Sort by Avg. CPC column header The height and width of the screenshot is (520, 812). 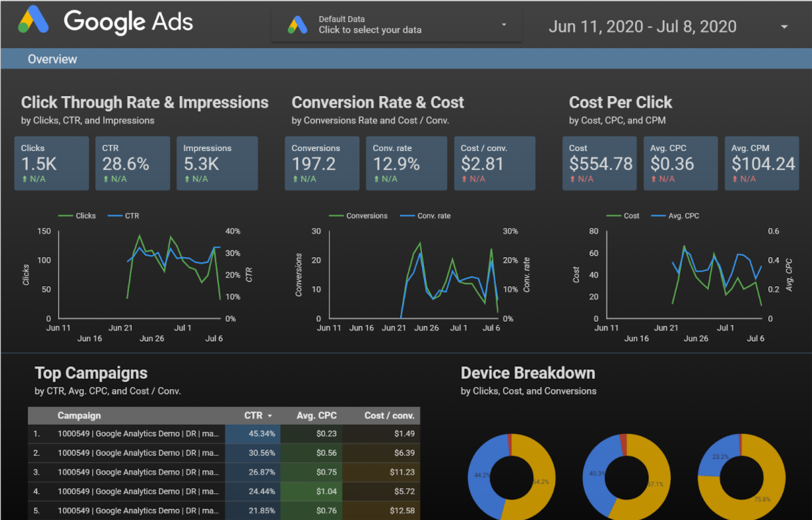pos(316,415)
